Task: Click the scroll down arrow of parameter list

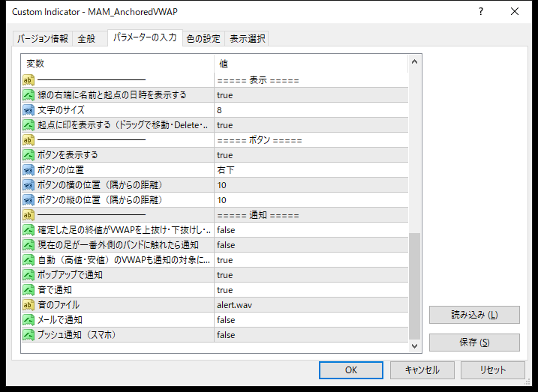Action: click(x=414, y=346)
